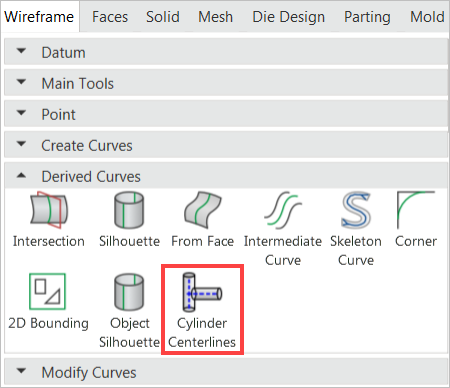Expand the Create Curves section
450x388 pixels.
(226, 145)
